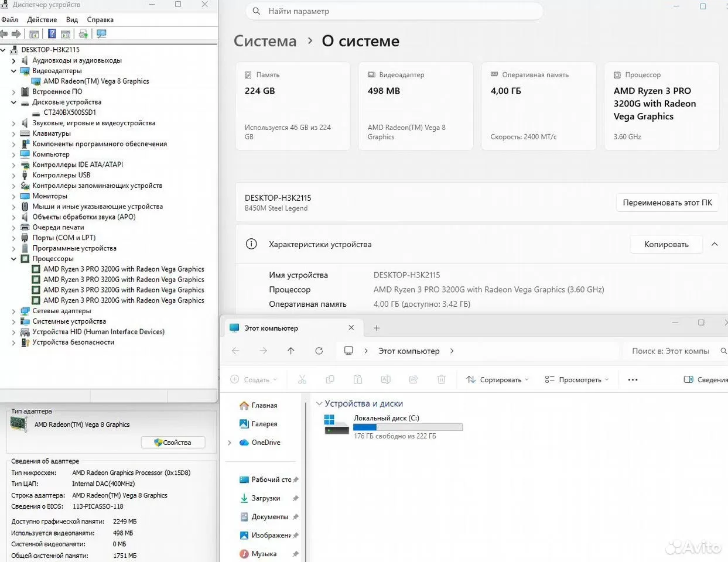The image size is (728, 562).
Task: Click the Back arrow in File Explorer
Action: pyautogui.click(x=235, y=351)
